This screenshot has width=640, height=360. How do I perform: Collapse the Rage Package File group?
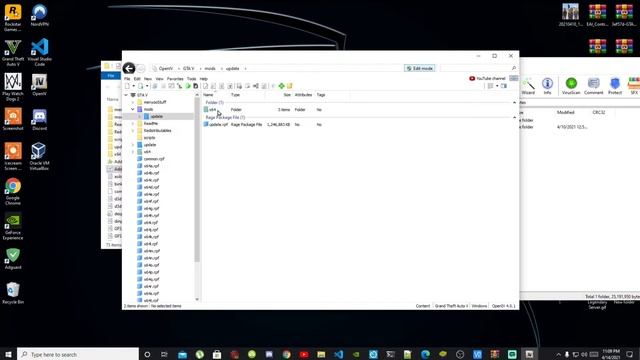[x=514, y=118]
